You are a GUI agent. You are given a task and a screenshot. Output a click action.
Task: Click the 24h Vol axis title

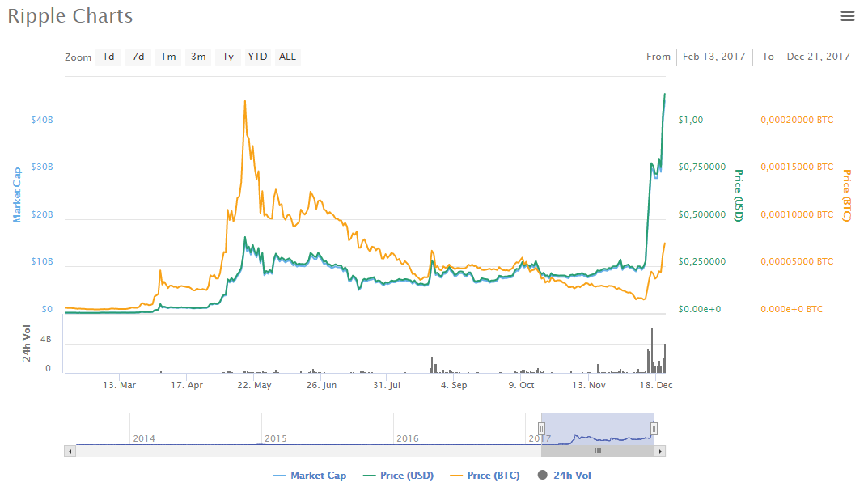point(26,344)
